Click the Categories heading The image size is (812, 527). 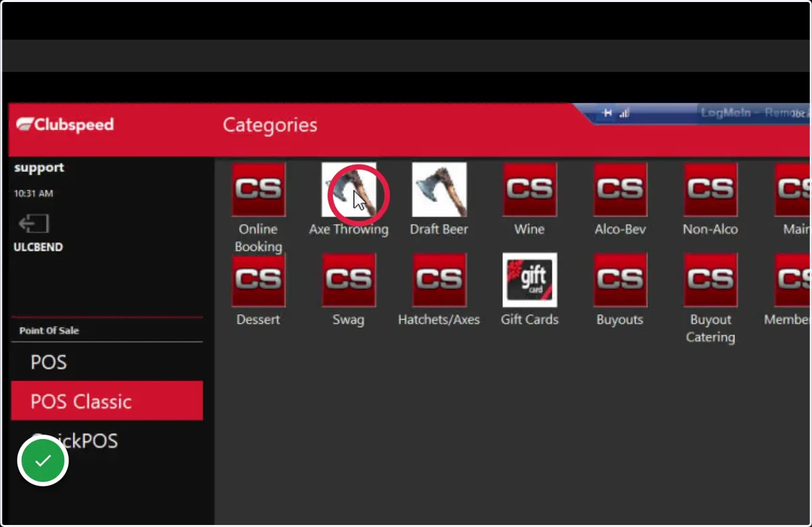270,125
